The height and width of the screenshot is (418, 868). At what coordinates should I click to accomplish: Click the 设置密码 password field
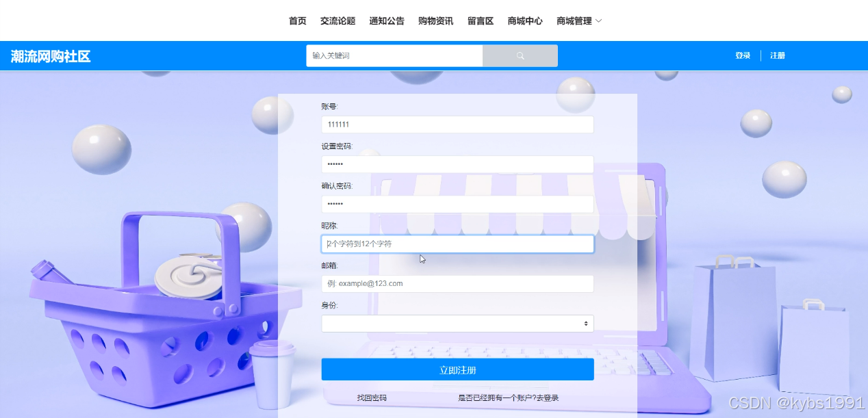(x=457, y=164)
